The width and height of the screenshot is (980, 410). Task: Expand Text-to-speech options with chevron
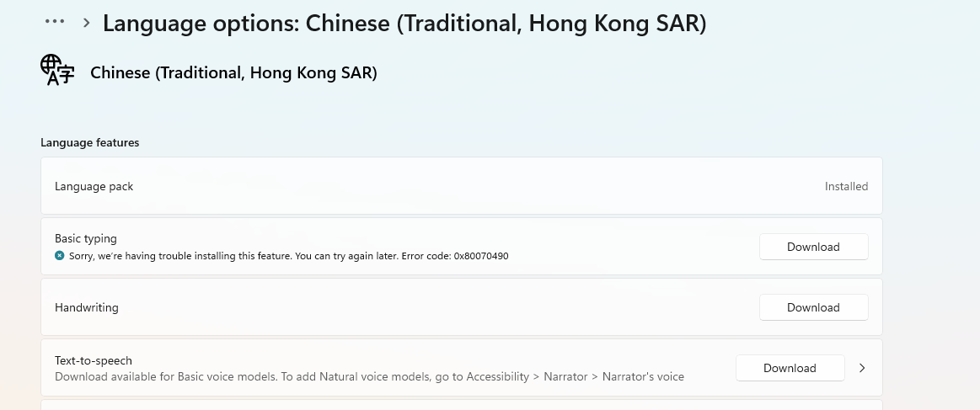862,368
